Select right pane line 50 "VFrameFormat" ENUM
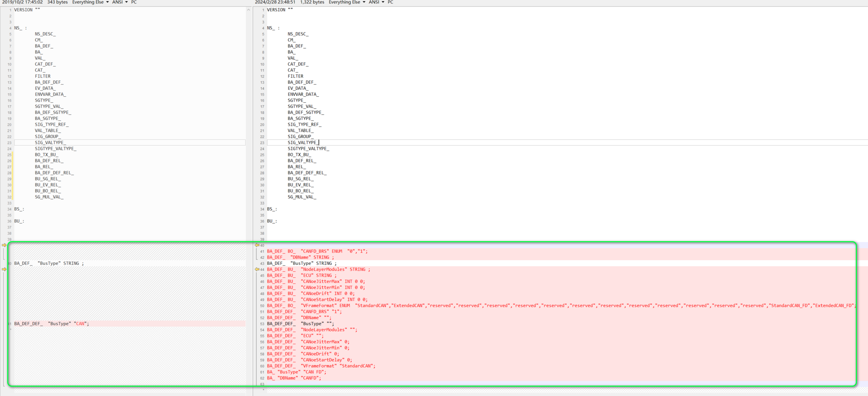 (x=561, y=306)
